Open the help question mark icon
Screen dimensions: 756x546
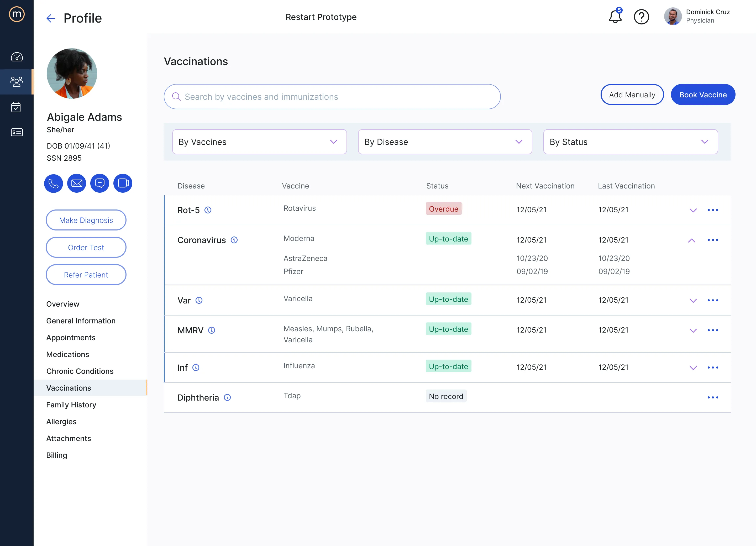[x=641, y=17]
